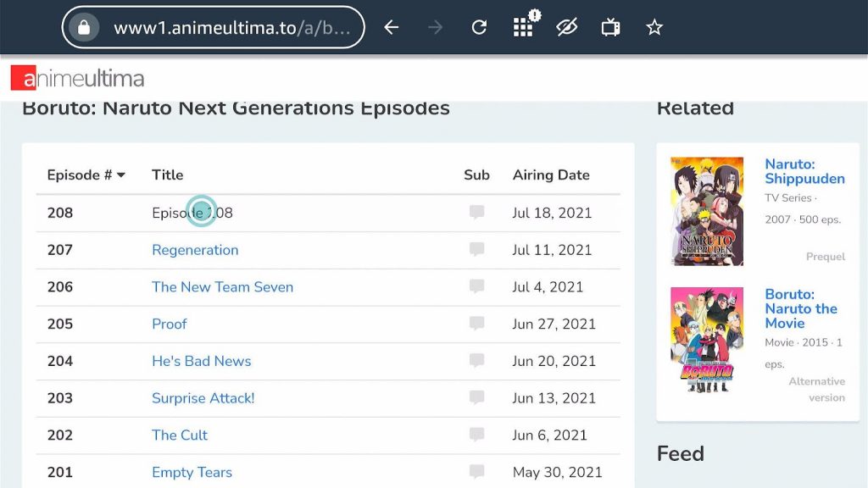Open Boruto: Naruto the Movie poster thumbnail
The image size is (868, 488).
pos(707,340)
